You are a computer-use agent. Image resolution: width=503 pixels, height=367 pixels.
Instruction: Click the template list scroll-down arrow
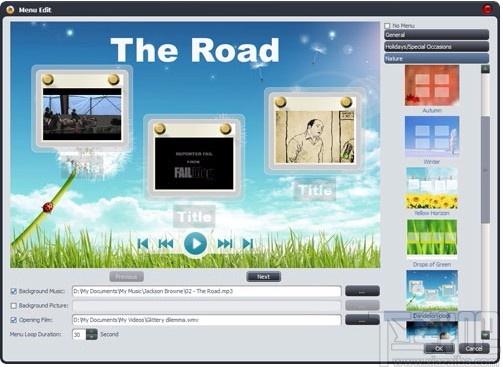[485, 335]
